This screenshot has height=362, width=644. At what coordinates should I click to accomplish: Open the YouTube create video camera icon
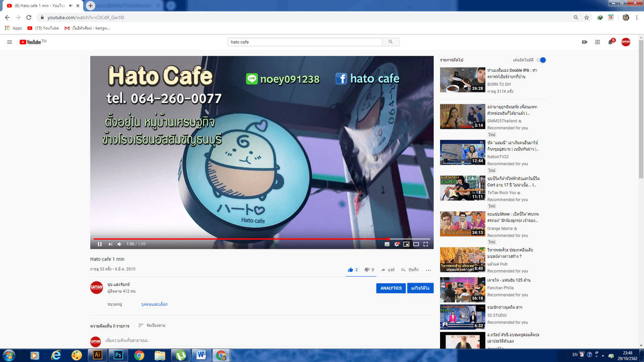point(584,42)
